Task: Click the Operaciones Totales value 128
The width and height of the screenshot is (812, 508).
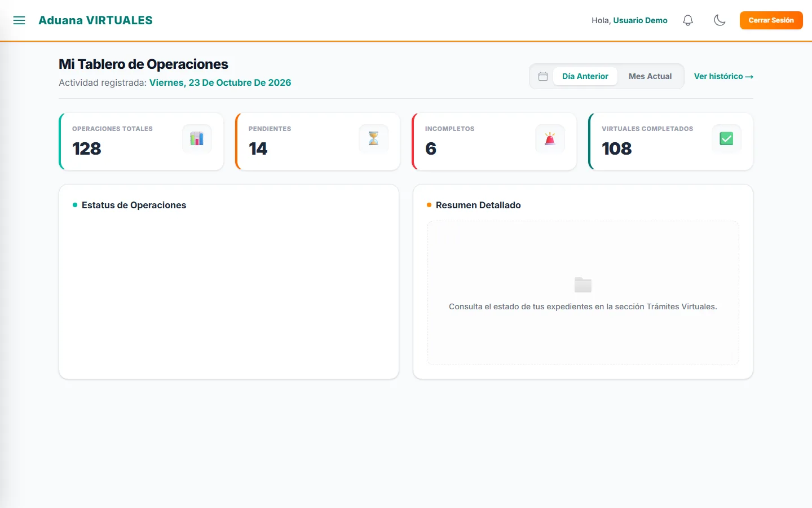Action: (x=87, y=148)
